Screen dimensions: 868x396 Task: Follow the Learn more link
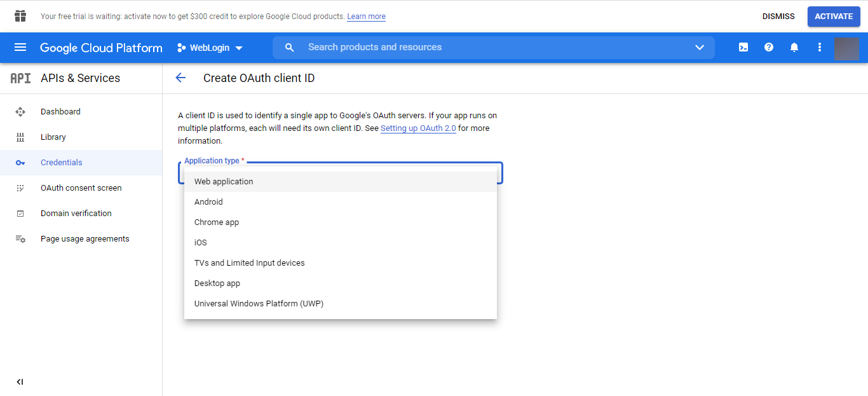(366, 17)
